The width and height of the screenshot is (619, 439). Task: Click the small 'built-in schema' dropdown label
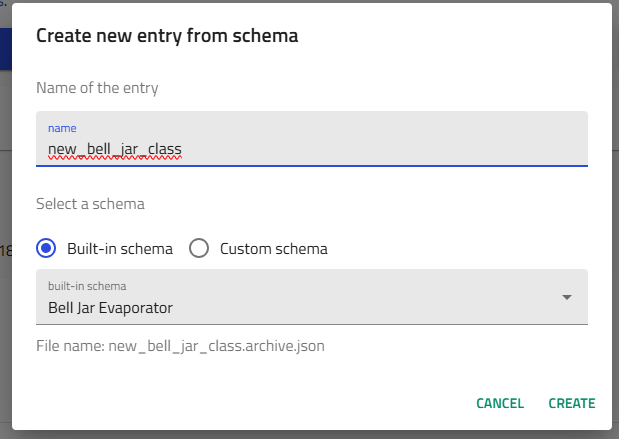(87, 286)
